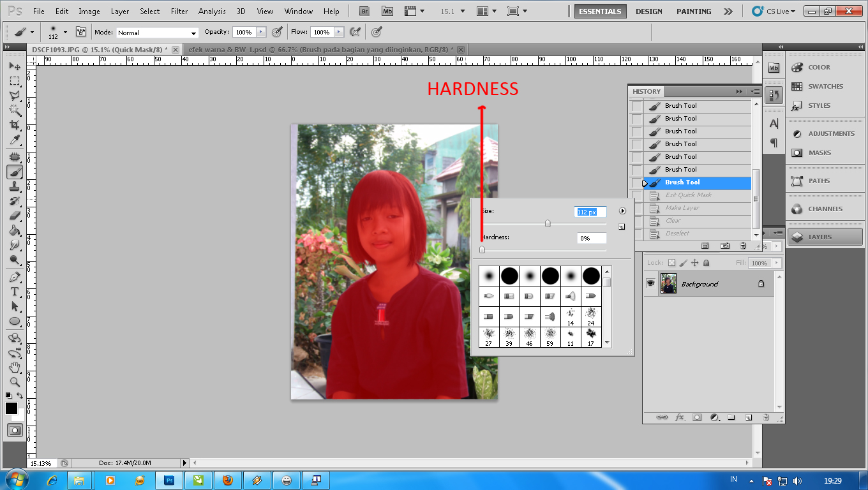
Task: Add a layer mask in Layers panel
Action: (697, 417)
